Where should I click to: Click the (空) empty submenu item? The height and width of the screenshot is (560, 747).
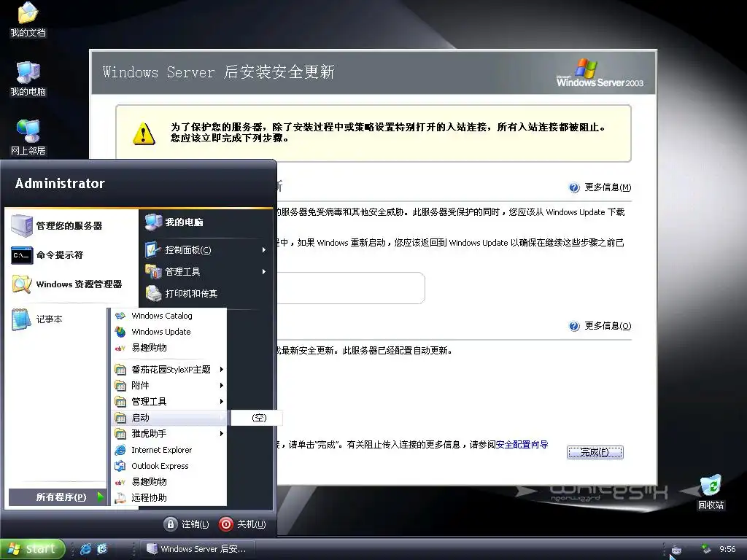tap(258, 418)
